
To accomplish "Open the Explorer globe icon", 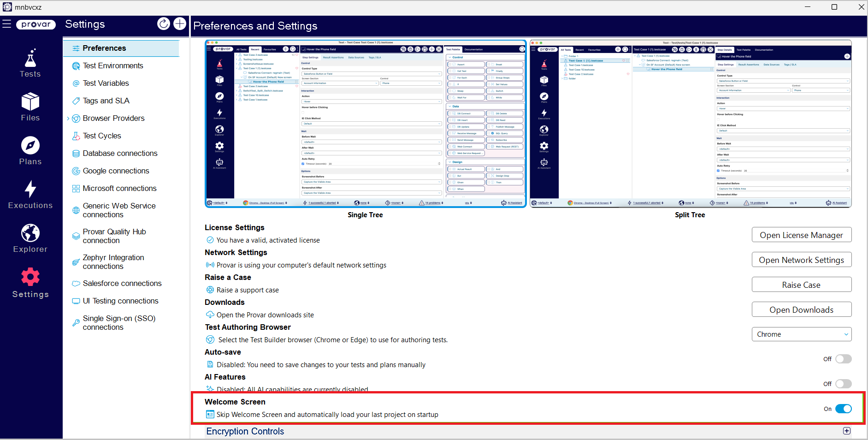I will tap(30, 233).
